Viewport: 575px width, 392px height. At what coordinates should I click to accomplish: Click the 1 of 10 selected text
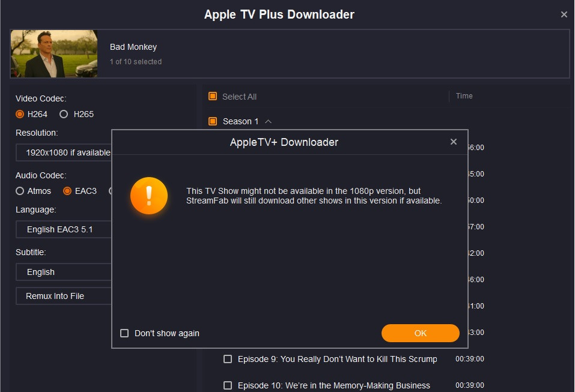[x=136, y=62]
